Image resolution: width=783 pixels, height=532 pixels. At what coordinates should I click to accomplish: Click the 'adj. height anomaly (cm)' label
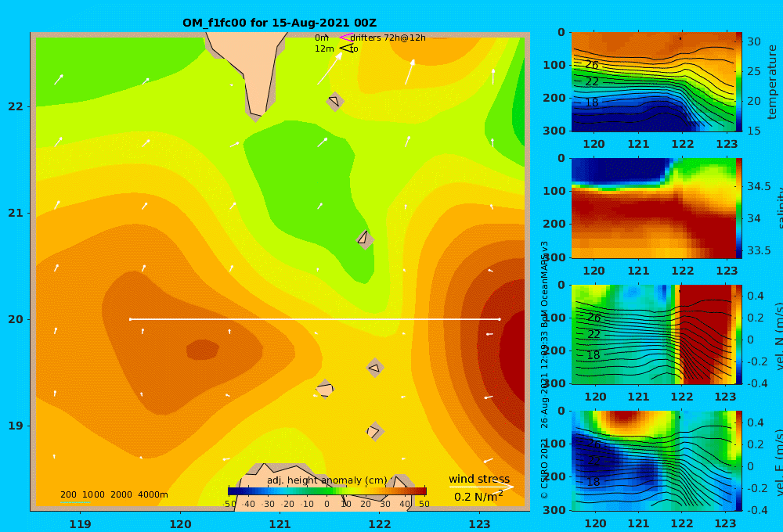[327, 480]
